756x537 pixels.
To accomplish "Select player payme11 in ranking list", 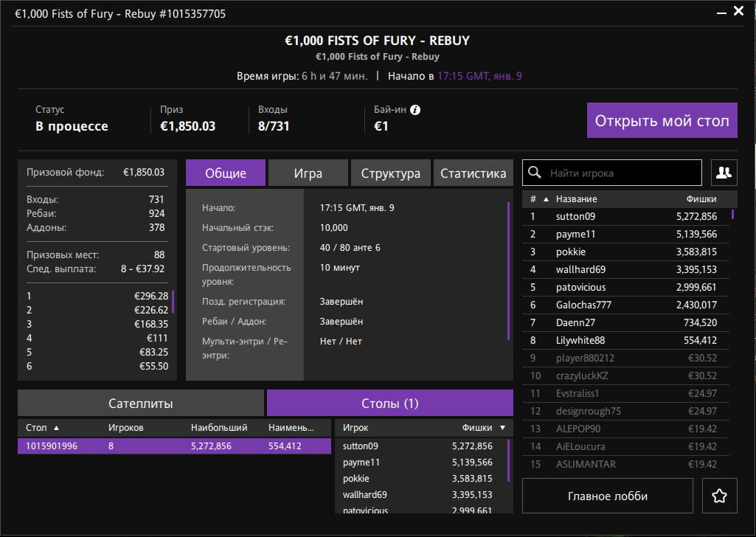I will click(x=625, y=235).
